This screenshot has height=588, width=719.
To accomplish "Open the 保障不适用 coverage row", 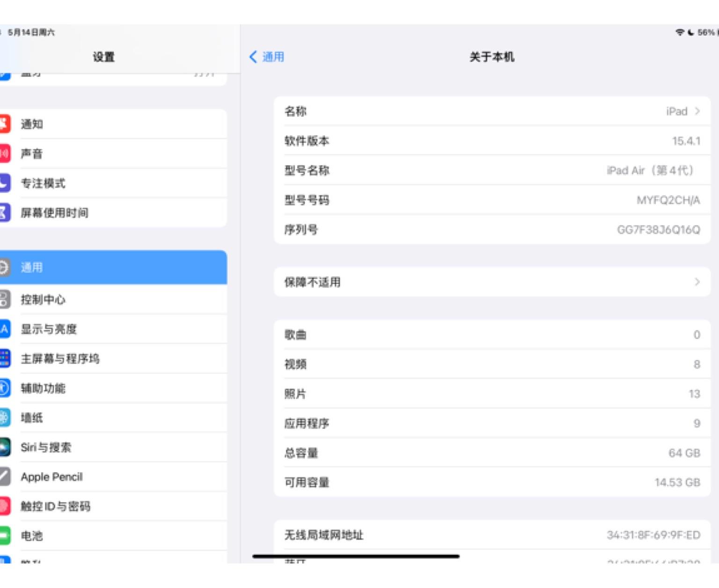I will (x=492, y=282).
